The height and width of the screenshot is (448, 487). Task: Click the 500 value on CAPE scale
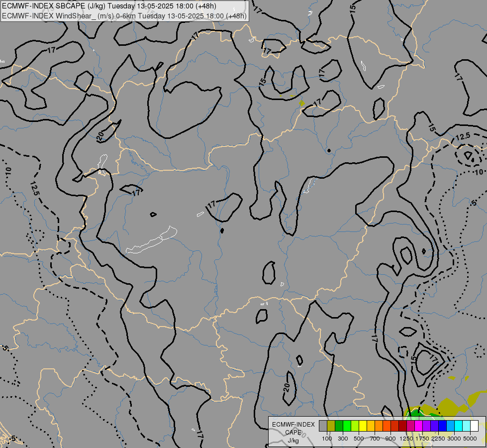point(359,439)
